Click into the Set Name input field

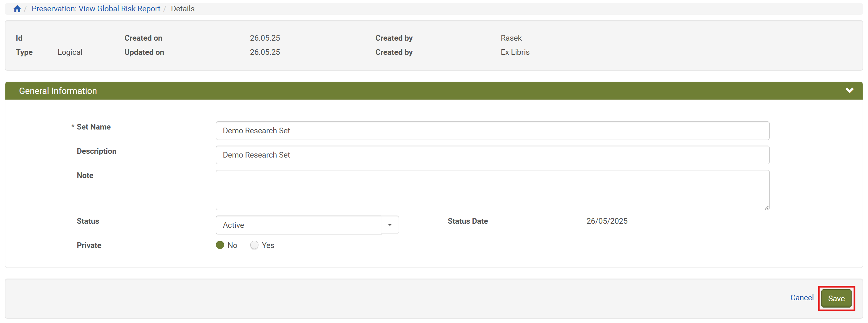tap(492, 130)
